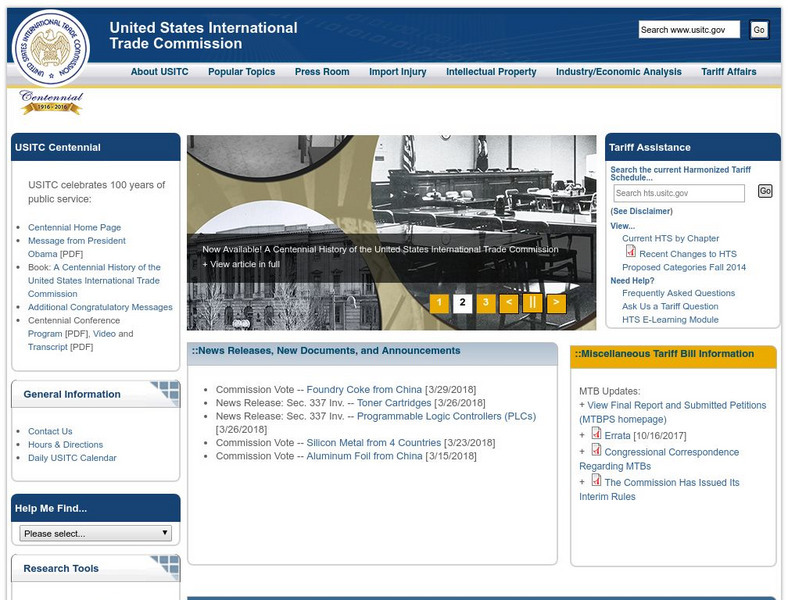Open View article in full link
788x600 pixels.
click(241, 264)
